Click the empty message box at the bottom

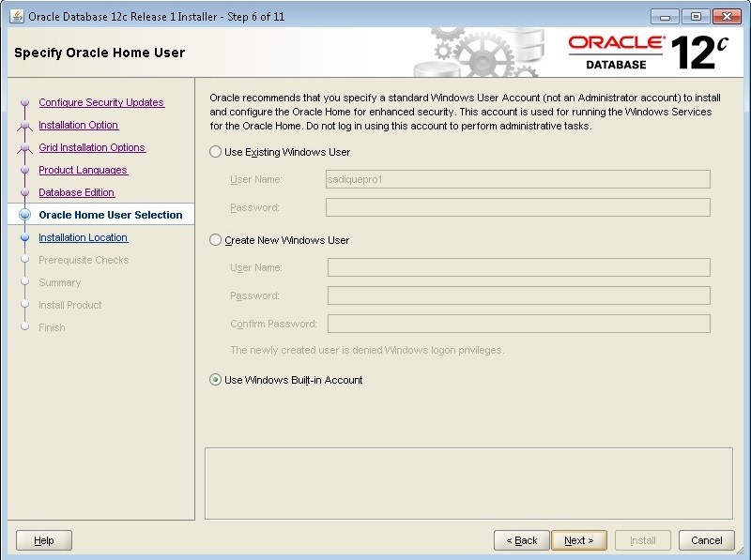tap(468, 483)
